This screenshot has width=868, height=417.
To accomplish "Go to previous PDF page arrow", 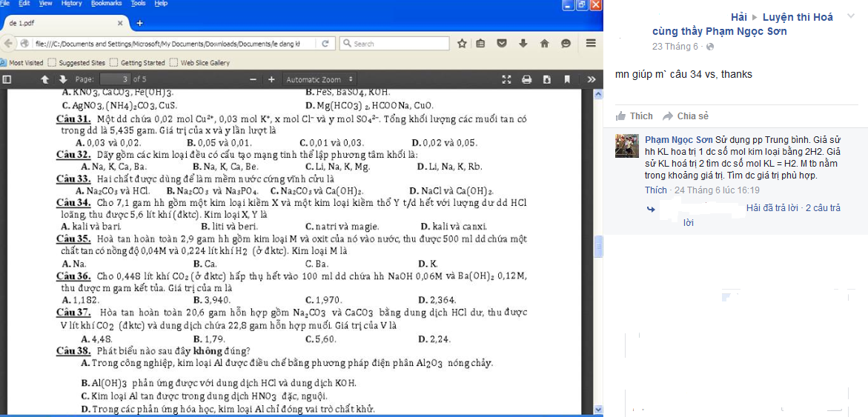I will point(45,80).
